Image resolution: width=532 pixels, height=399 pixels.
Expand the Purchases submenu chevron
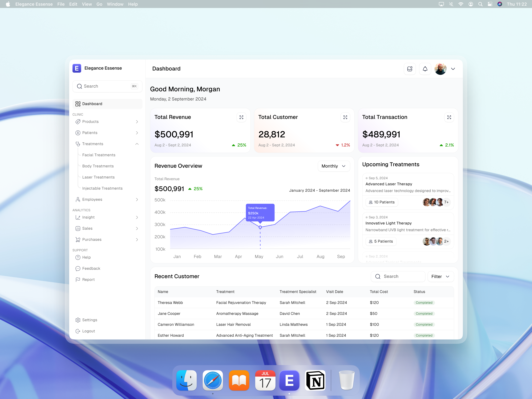click(x=137, y=240)
